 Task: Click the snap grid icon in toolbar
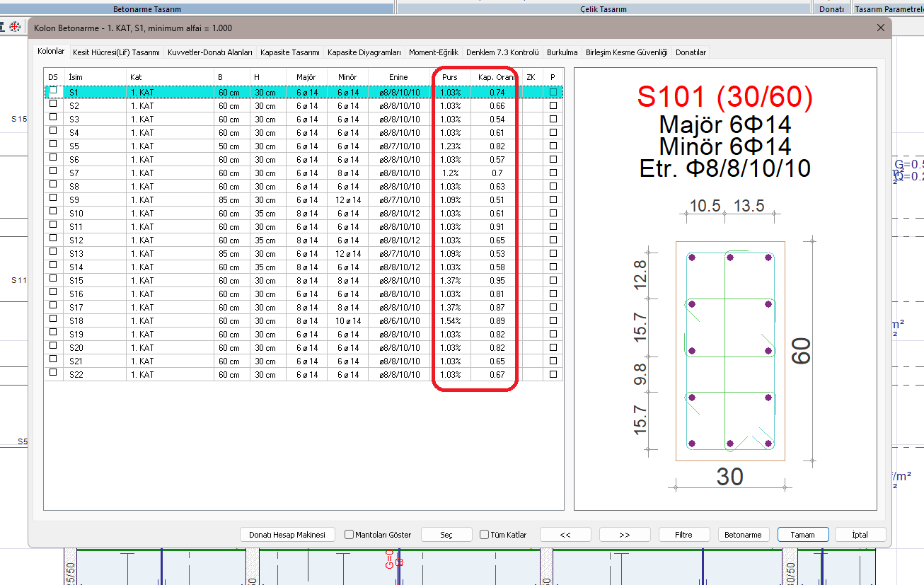(x=13, y=27)
